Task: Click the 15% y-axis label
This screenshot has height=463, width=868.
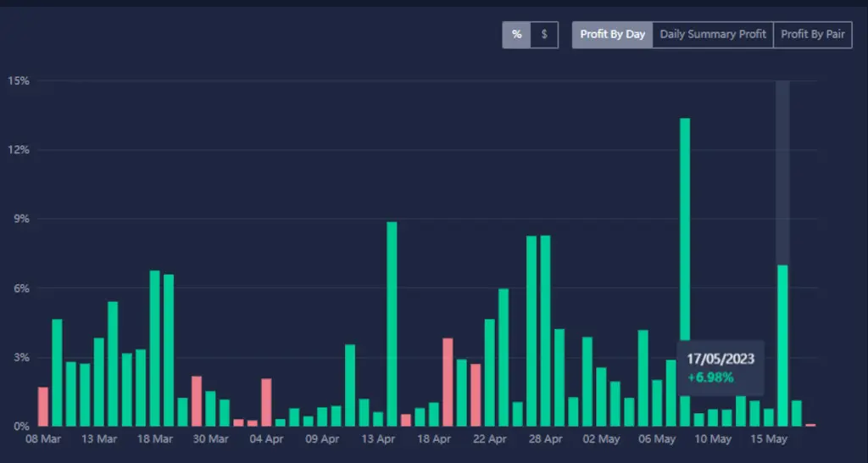Action: pos(19,81)
